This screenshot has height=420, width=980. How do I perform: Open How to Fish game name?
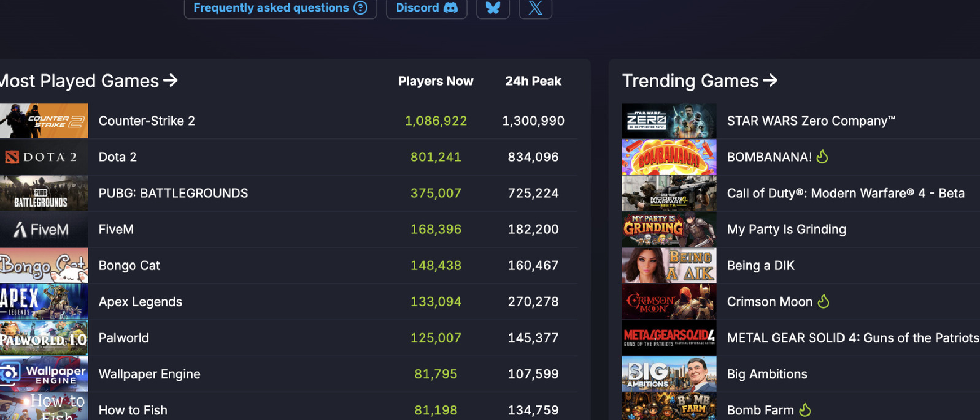pyautogui.click(x=133, y=410)
